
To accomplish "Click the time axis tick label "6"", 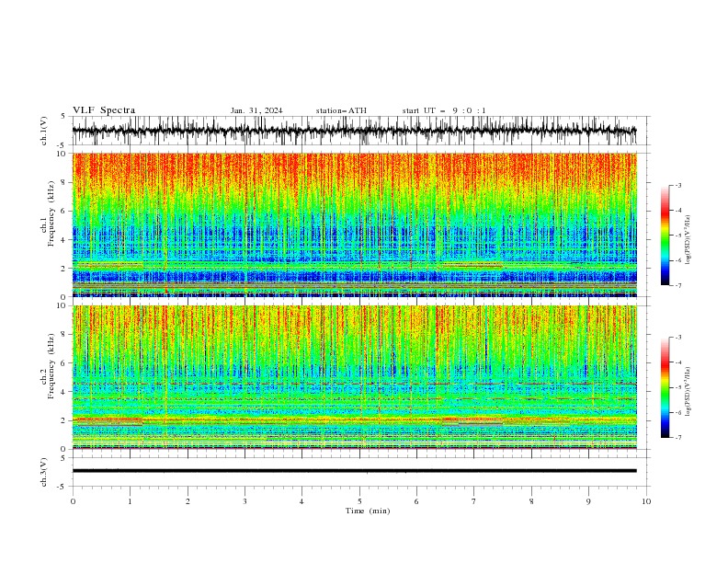I will [x=416, y=501].
